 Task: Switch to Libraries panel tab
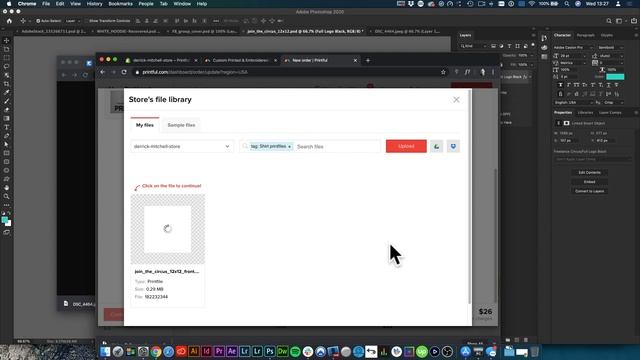click(x=585, y=113)
